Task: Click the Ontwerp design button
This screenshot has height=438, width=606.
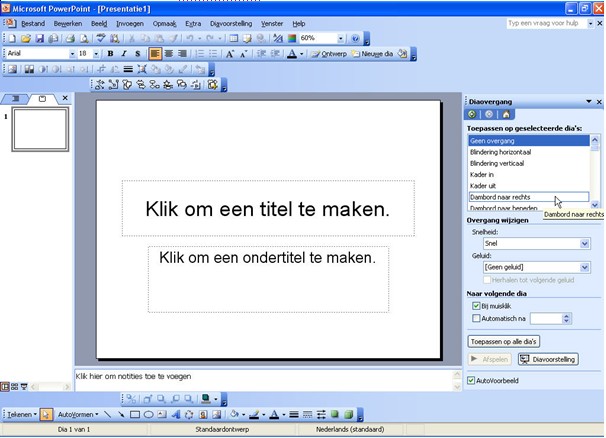Action: tap(329, 54)
